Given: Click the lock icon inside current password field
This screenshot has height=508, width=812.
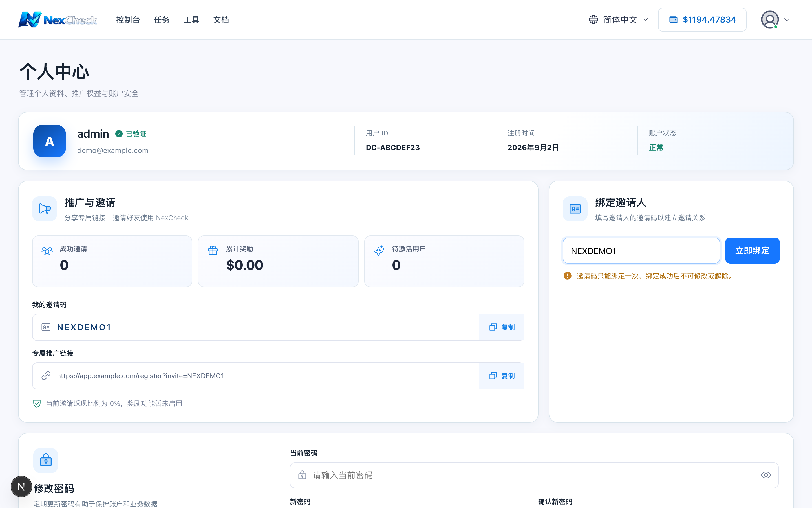Looking at the screenshot, I should tap(302, 475).
